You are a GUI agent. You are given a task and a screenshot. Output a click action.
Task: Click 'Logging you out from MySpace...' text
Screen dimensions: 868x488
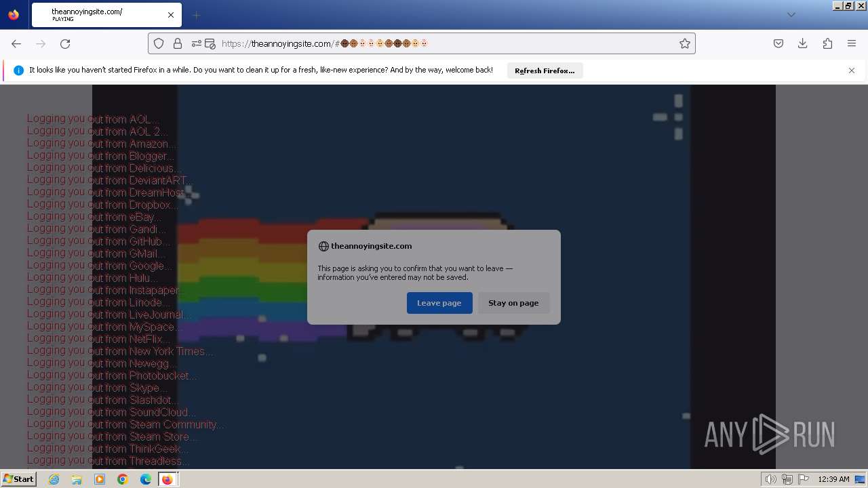click(x=105, y=326)
